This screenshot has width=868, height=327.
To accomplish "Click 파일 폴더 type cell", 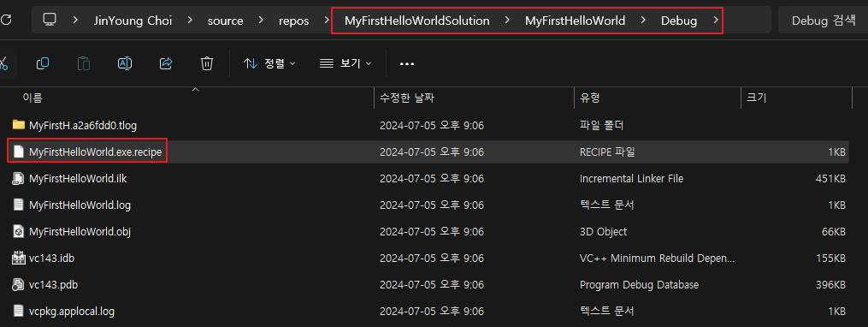I will click(x=602, y=125).
